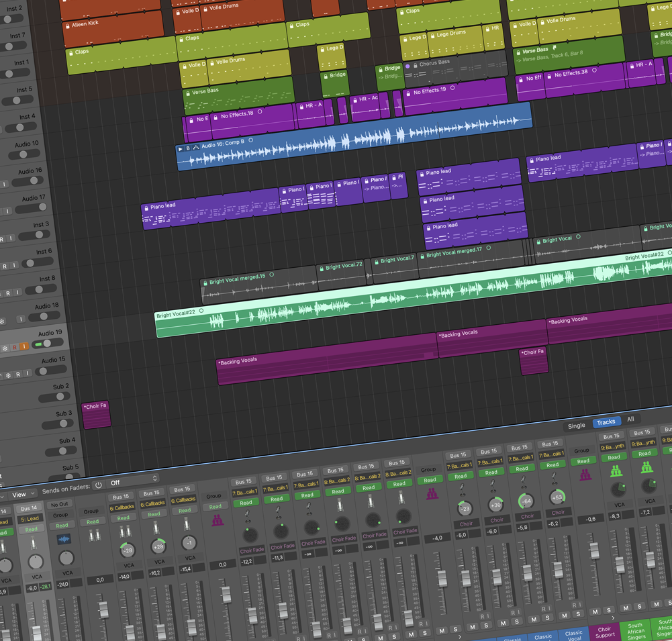Click the volume fader on the -0,6 group strip

[x=593, y=550]
